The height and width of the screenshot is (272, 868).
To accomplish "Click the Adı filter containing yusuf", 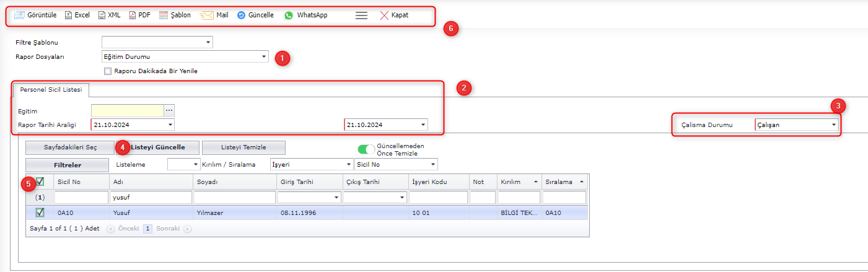I will (151, 197).
